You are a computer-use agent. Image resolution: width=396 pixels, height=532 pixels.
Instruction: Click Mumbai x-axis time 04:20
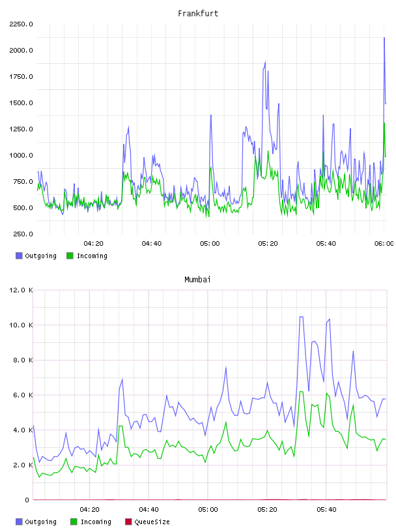(89, 510)
